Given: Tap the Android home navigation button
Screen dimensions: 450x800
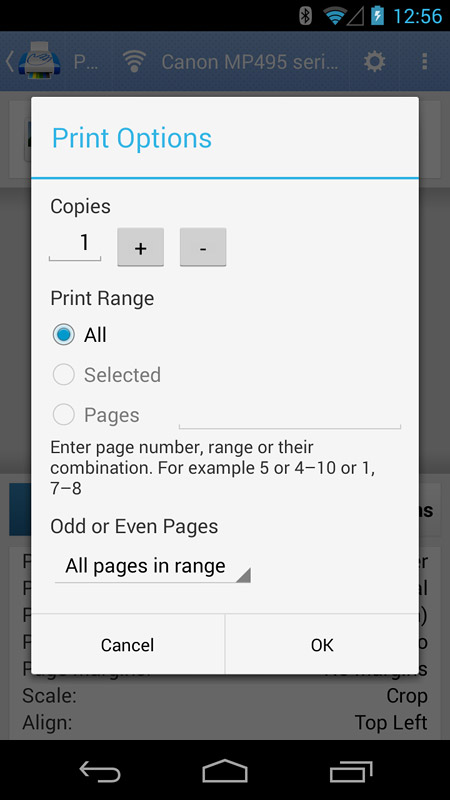Looking at the screenshot, I should pyautogui.click(x=224, y=771).
